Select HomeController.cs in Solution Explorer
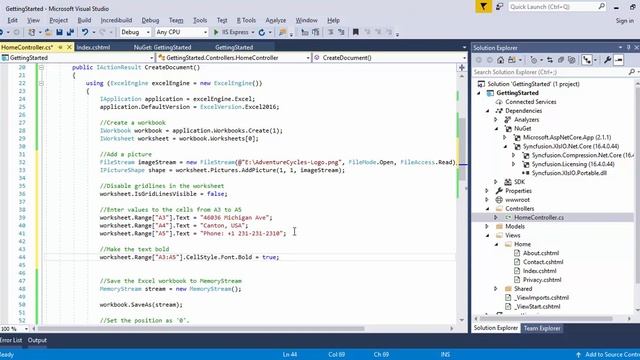 pos(539,218)
